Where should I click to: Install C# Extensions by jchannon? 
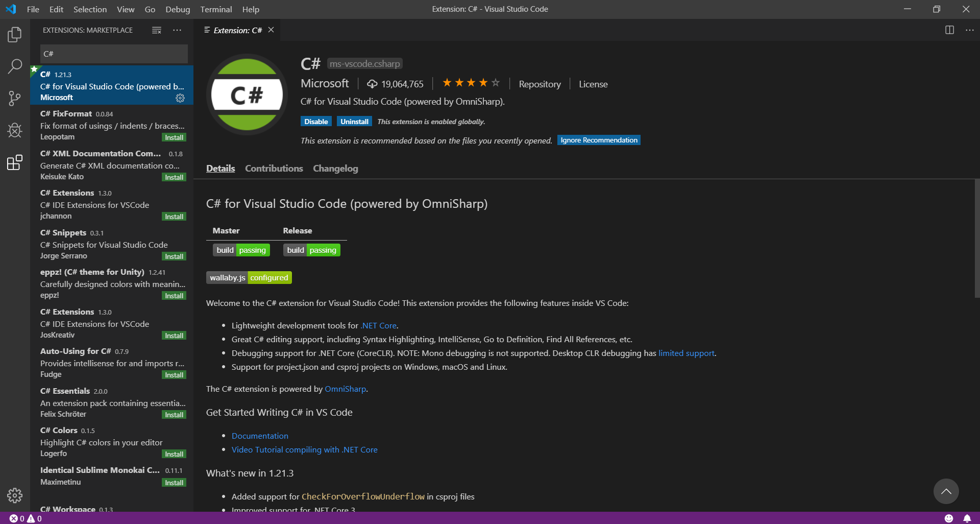point(174,217)
